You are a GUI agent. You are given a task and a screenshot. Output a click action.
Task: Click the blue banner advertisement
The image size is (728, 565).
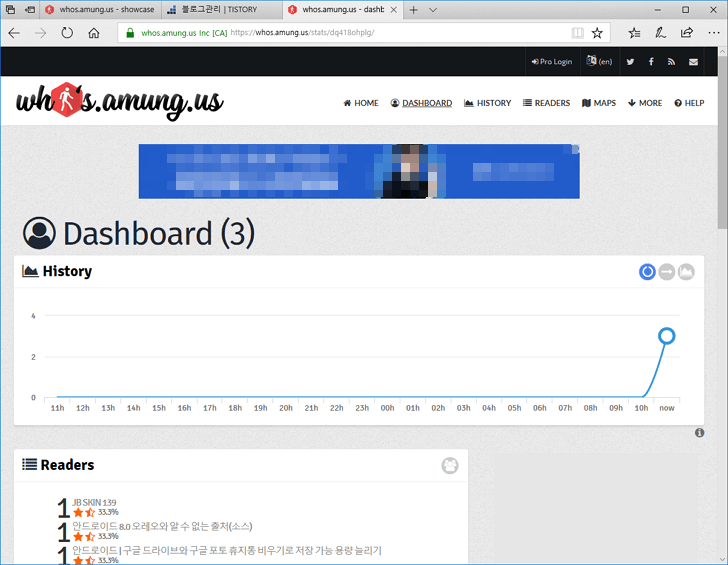(x=359, y=171)
